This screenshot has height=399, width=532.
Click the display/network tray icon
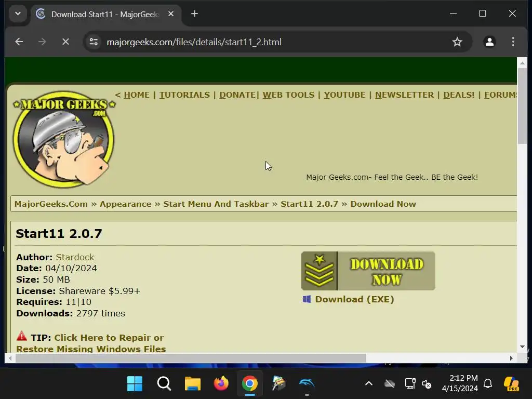click(410, 384)
